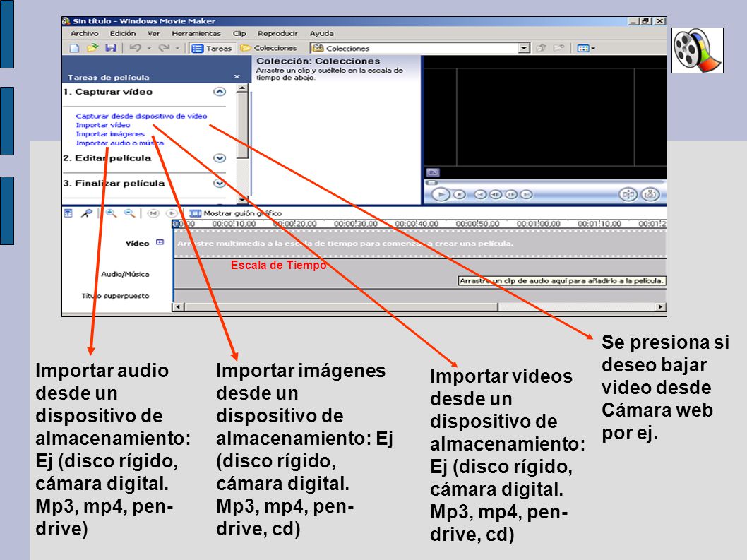
Task: Go up one level in collections
Action: (x=542, y=47)
